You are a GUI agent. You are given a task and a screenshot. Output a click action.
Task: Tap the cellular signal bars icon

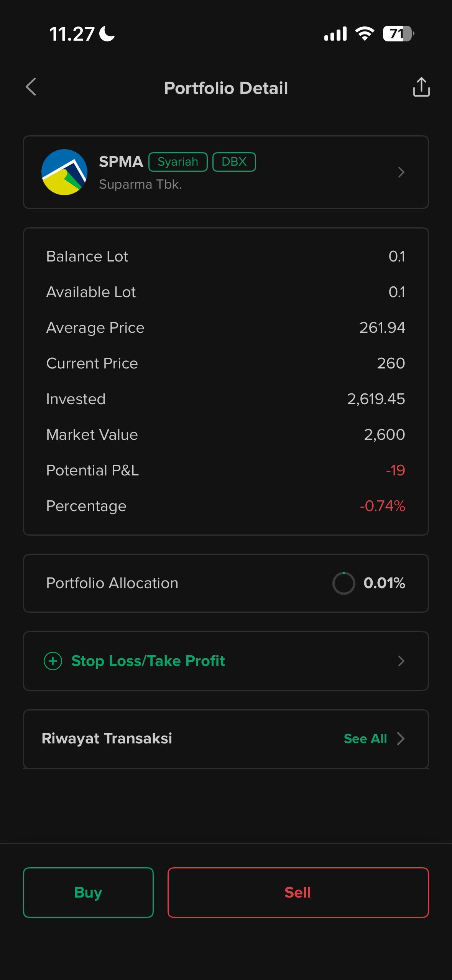click(335, 34)
